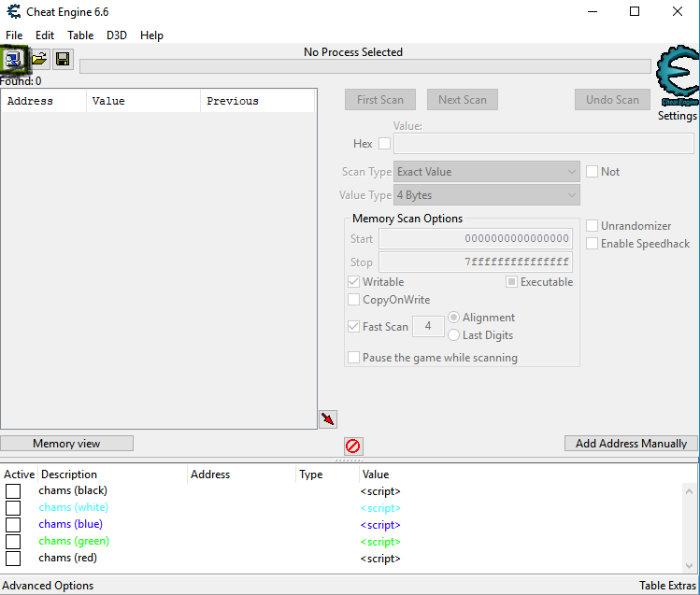Toggle the Executable checkbox

(x=511, y=282)
